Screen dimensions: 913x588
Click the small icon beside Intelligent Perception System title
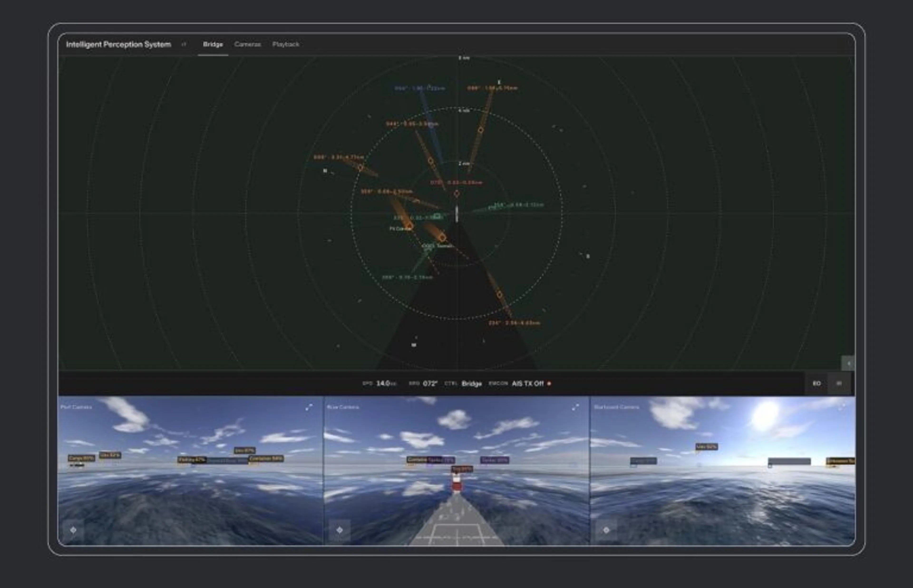click(184, 44)
